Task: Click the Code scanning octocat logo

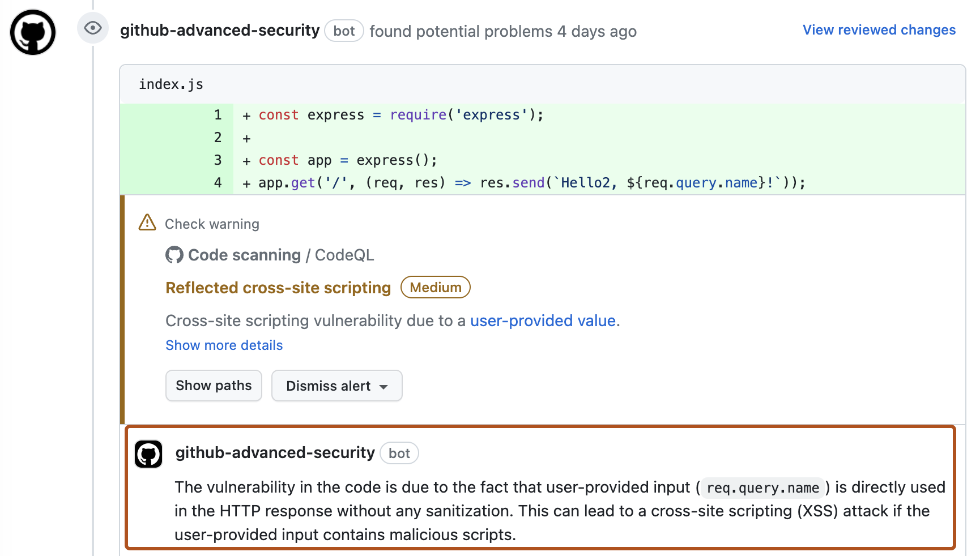Action: point(174,255)
